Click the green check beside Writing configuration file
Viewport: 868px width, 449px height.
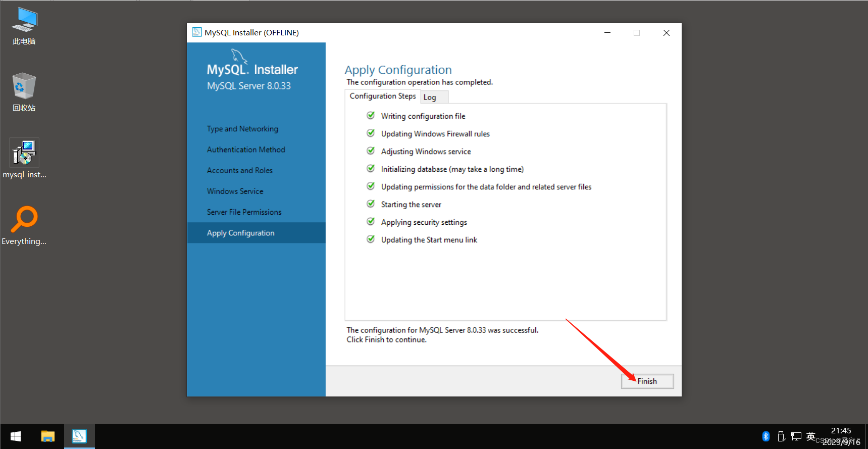371,116
